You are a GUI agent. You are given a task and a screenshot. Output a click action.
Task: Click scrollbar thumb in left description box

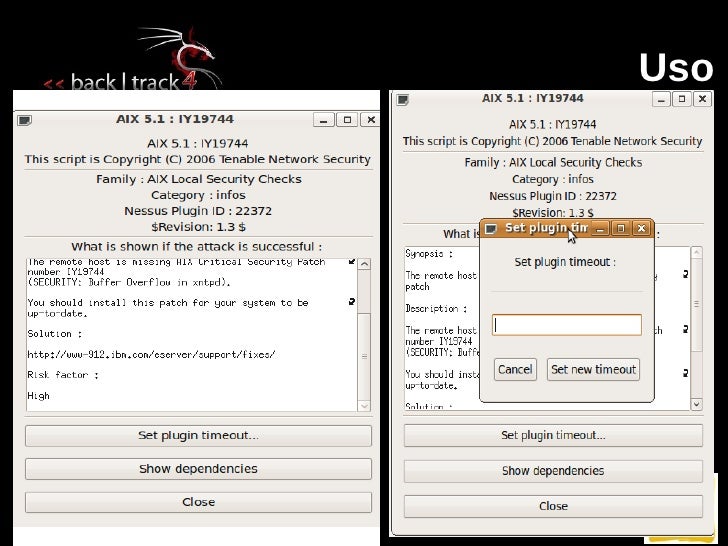(x=364, y=356)
